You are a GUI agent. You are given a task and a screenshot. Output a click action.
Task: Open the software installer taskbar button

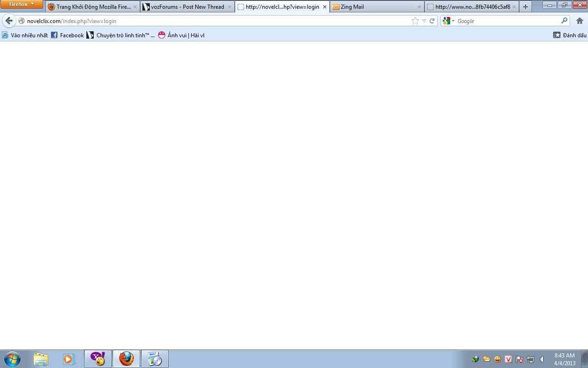pos(155,359)
